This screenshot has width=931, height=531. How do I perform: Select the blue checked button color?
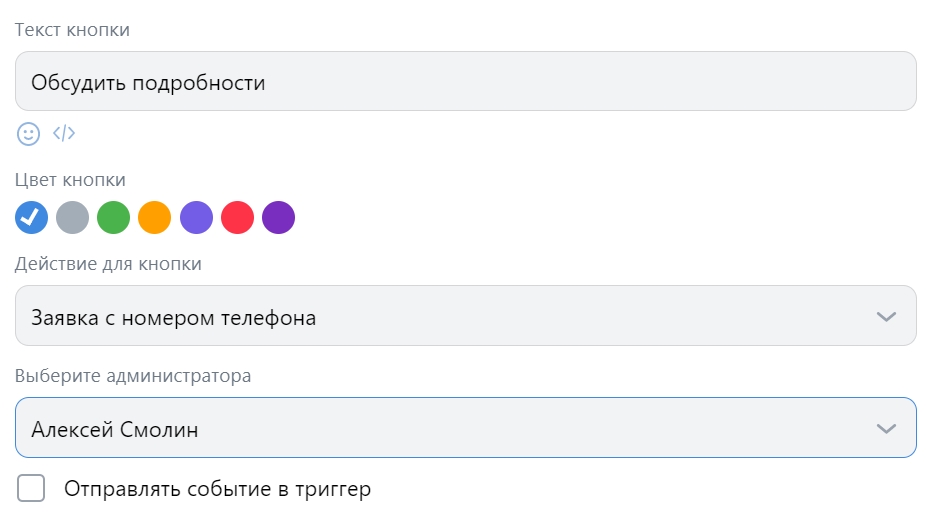32,217
